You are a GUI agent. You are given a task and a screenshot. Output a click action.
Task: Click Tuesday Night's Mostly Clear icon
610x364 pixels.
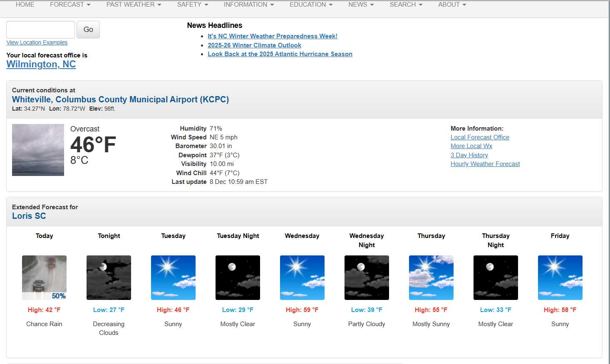click(x=238, y=277)
